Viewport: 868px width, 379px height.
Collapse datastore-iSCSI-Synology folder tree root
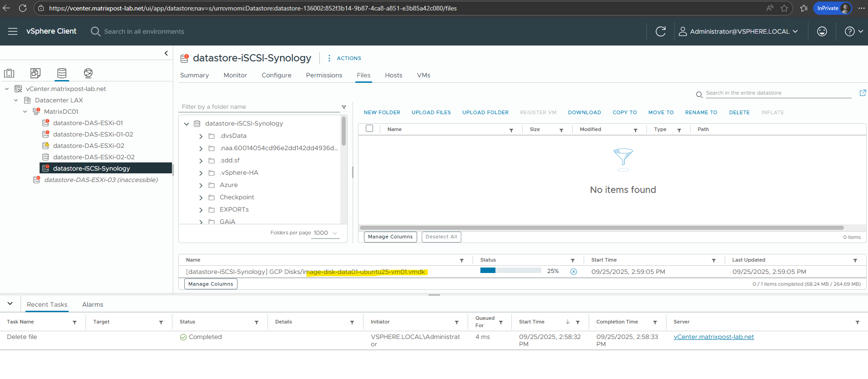[x=187, y=124]
